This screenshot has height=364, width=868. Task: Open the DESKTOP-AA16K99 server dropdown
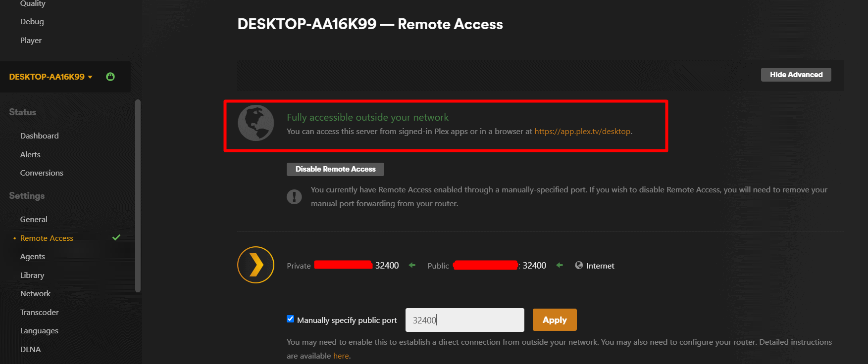51,77
